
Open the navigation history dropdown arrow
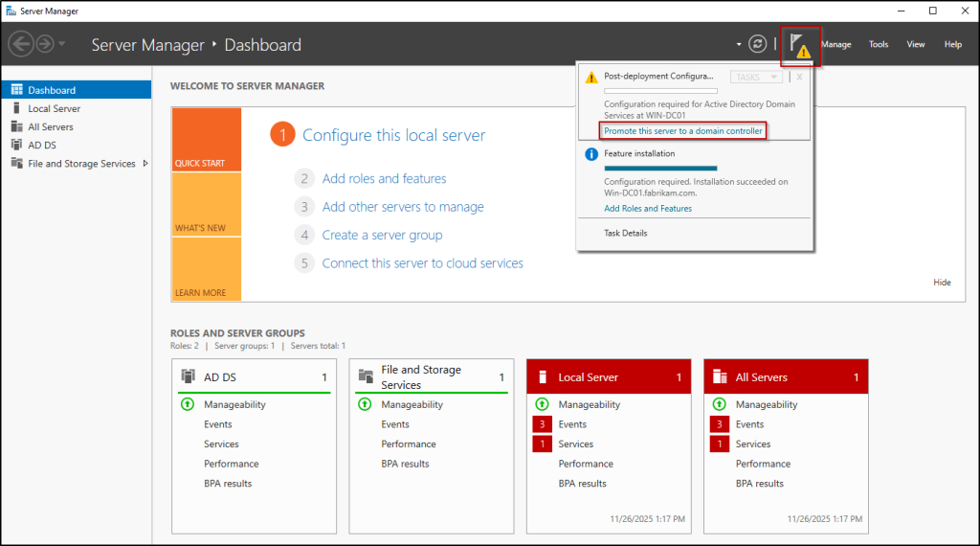coord(62,44)
